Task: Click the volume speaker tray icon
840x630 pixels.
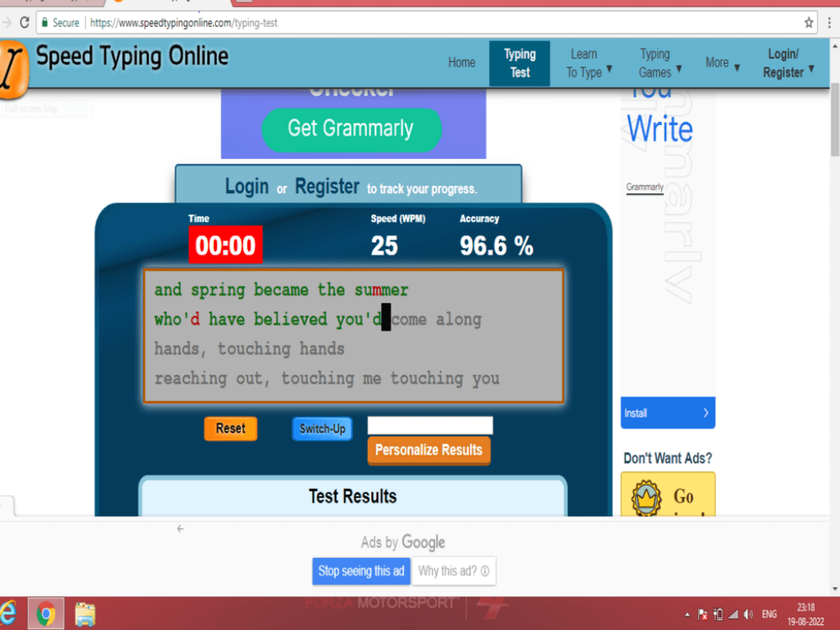Action: [748, 615]
